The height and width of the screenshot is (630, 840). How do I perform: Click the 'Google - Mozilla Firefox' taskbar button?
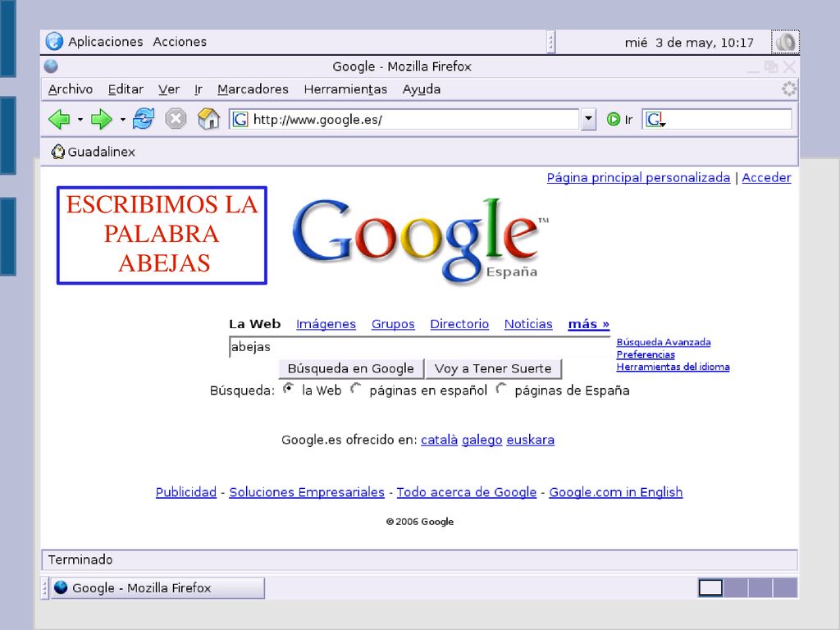[x=157, y=587]
